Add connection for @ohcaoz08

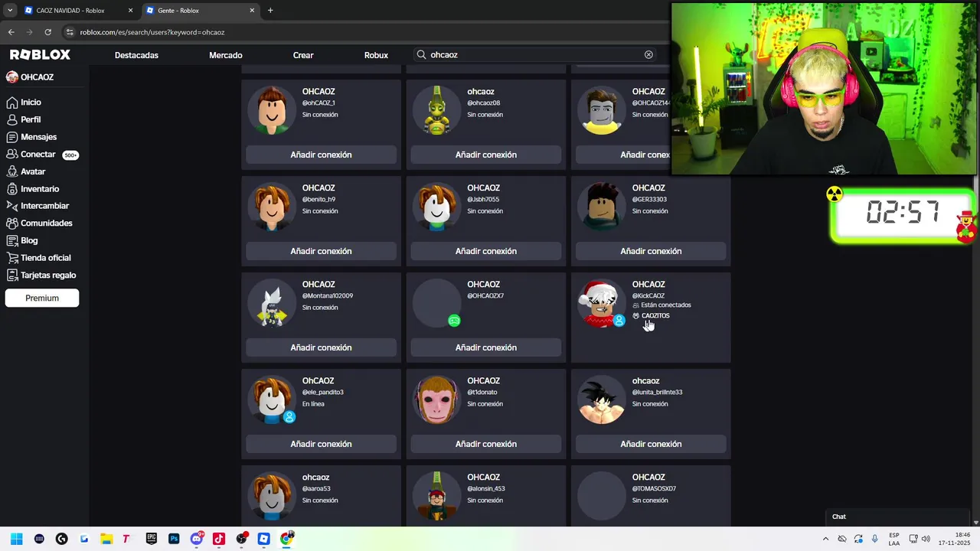pos(486,155)
